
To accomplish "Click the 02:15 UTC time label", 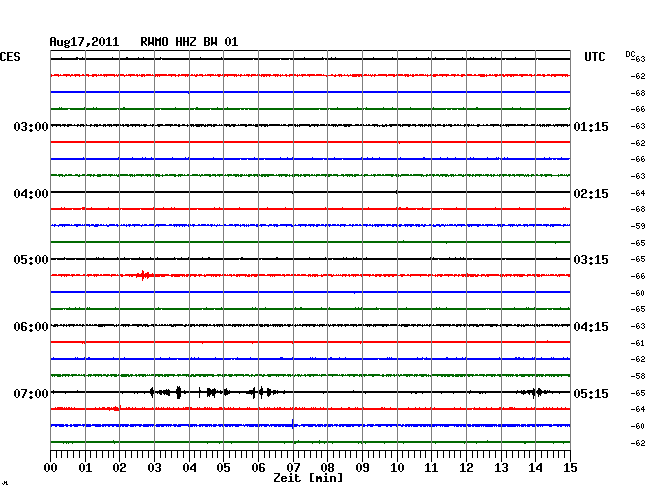I will coord(591,194).
